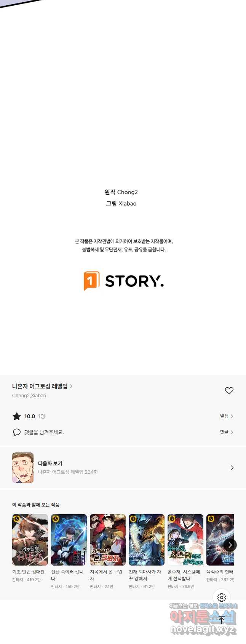The image size is (246, 644).
Task: Click the star rating icon
Action: [17, 416]
